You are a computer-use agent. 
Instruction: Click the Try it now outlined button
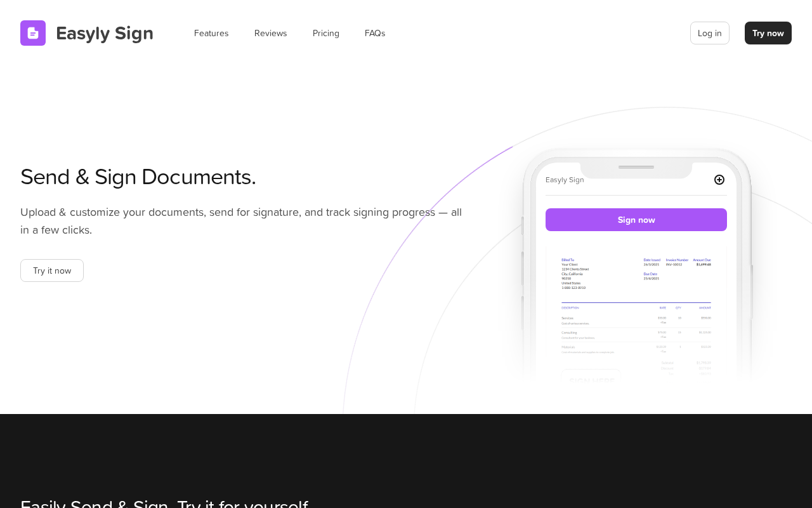click(x=52, y=271)
